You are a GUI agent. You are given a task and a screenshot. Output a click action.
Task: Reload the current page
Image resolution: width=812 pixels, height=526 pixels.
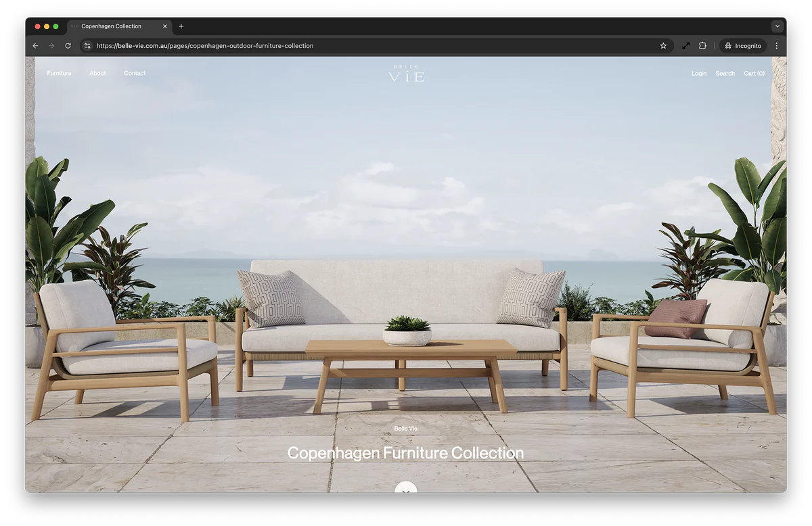coord(68,46)
